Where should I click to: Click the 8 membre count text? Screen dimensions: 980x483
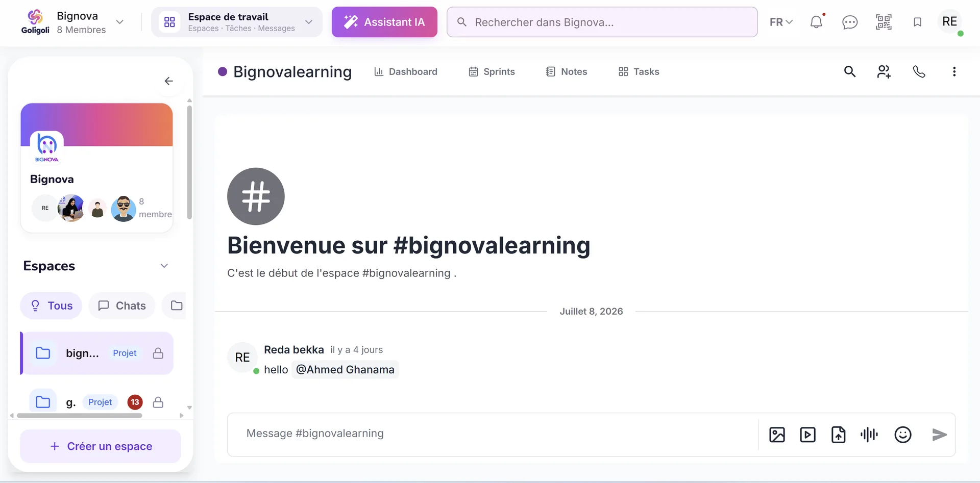tap(155, 208)
